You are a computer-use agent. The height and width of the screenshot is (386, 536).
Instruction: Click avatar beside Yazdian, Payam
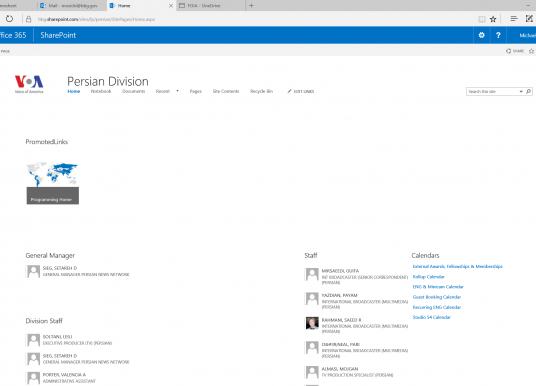coord(312,298)
